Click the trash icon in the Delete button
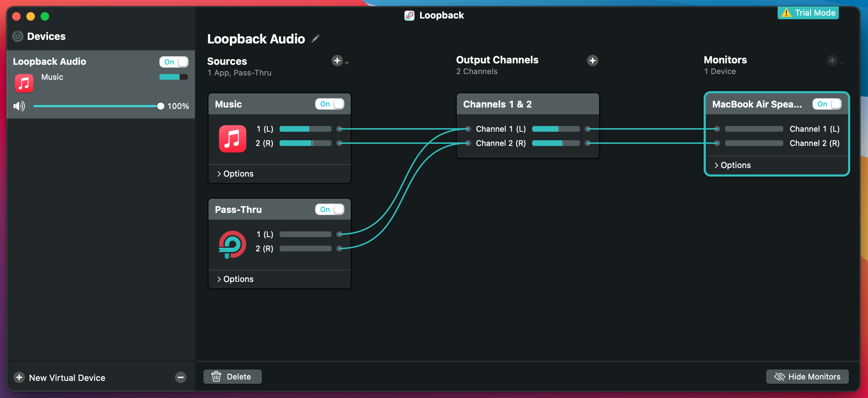 click(216, 377)
